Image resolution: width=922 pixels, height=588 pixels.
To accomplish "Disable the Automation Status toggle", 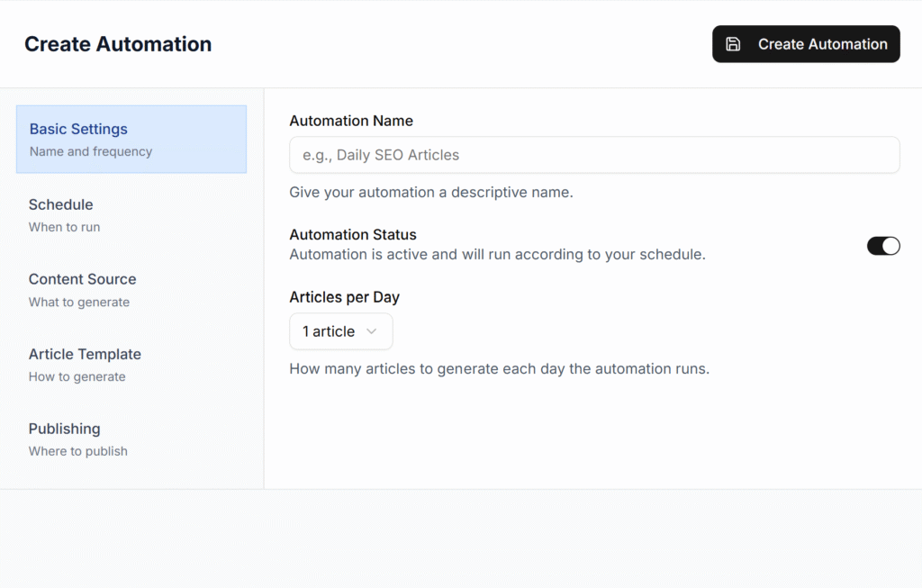I will [x=883, y=245].
